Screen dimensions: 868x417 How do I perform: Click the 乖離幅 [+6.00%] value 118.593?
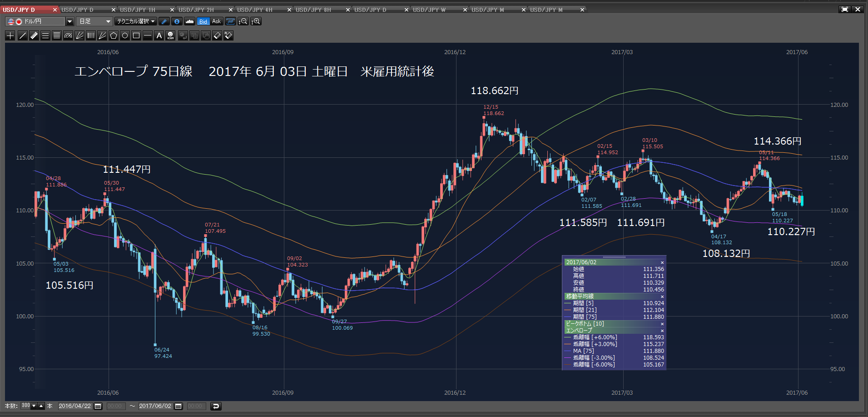[x=653, y=337]
